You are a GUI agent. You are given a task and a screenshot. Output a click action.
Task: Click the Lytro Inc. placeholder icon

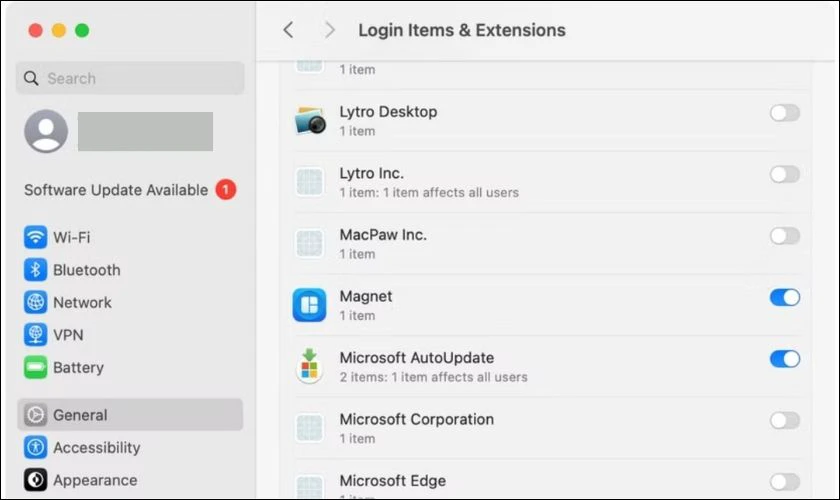tap(309, 182)
